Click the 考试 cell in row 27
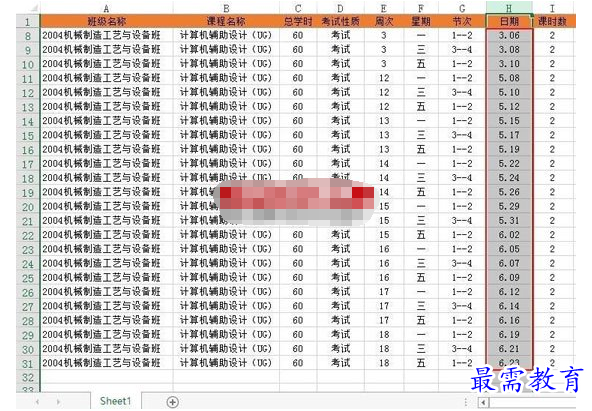Screen dimensions: 592x411 coord(340,306)
